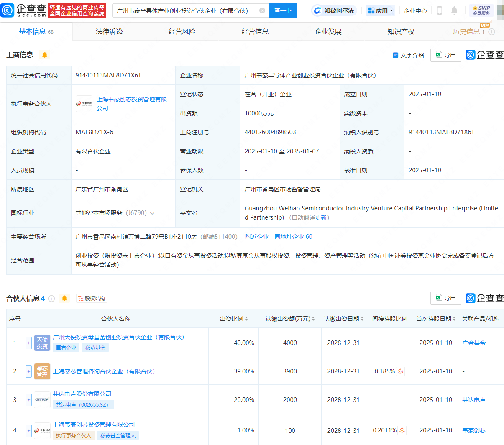Open the 经营风险 tab
This screenshot has width=504, height=445.
182,32
